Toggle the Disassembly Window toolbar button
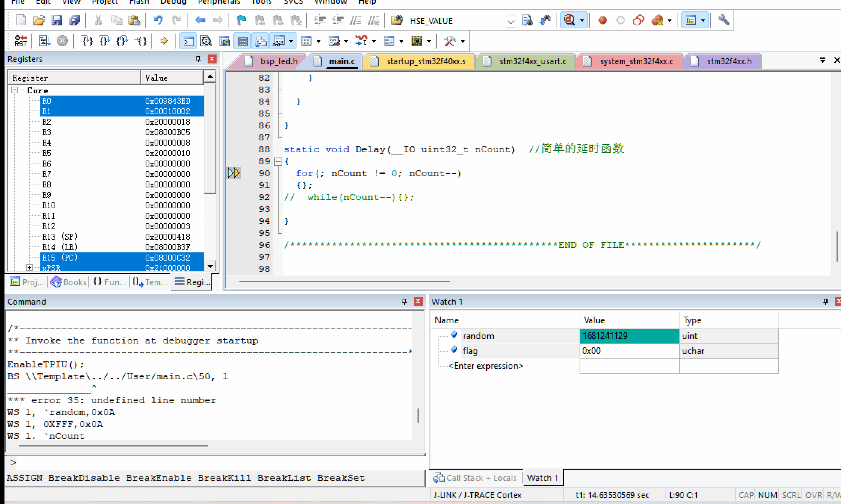Viewport: 841px width, 504px height. pyautogui.click(x=206, y=41)
